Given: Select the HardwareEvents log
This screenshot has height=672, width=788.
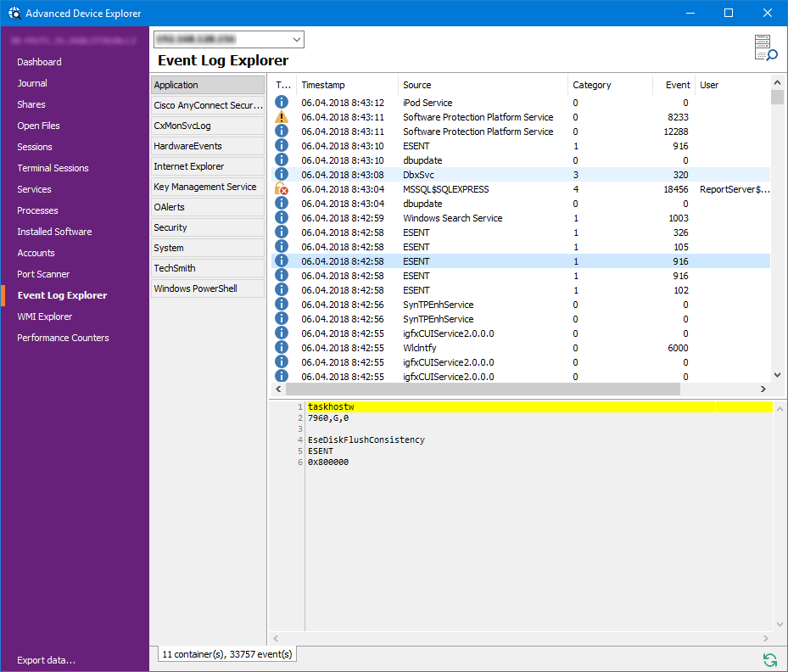Looking at the screenshot, I should 208,146.
